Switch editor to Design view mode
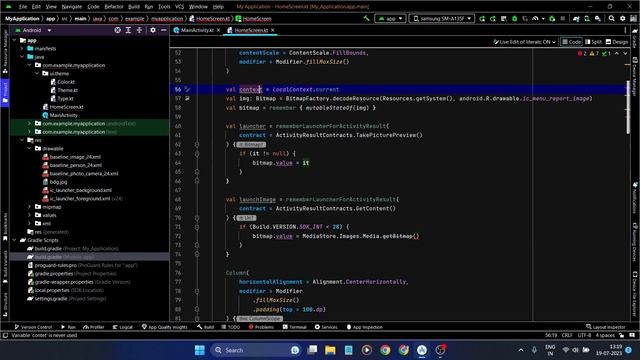 (617, 42)
